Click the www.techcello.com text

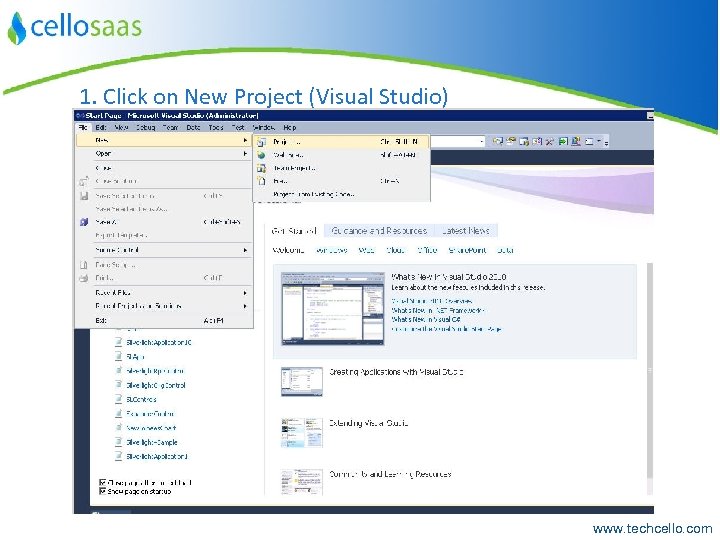[x=652, y=529]
